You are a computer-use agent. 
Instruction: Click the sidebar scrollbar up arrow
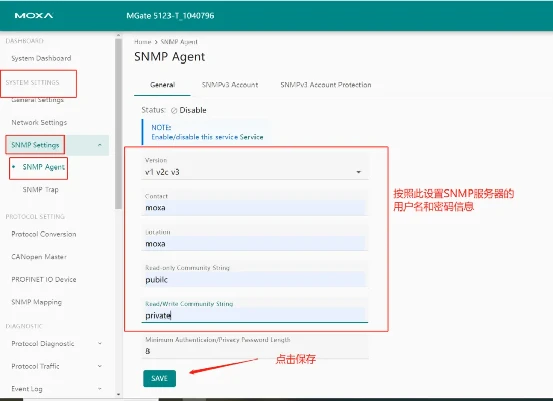tap(118, 36)
